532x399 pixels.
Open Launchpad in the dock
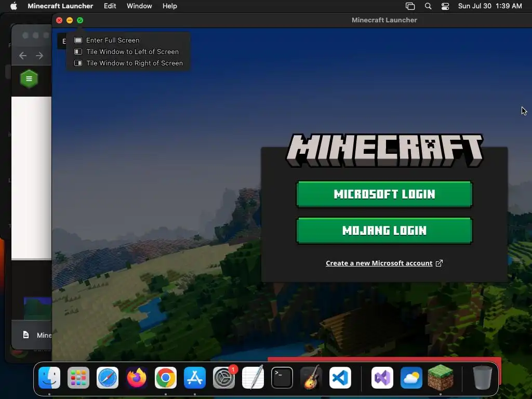[x=78, y=378]
